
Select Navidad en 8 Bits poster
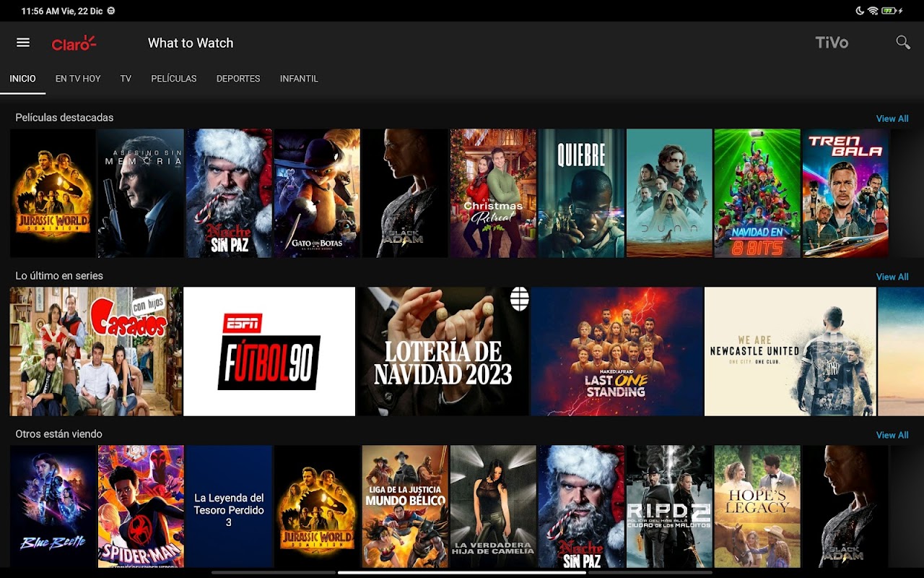(757, 193)
